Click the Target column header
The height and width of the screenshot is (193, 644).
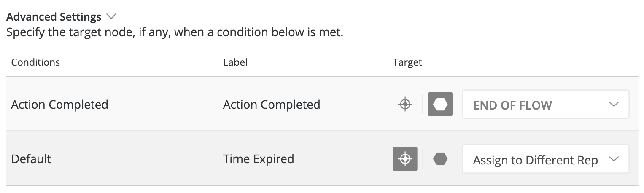click(407, 62)
